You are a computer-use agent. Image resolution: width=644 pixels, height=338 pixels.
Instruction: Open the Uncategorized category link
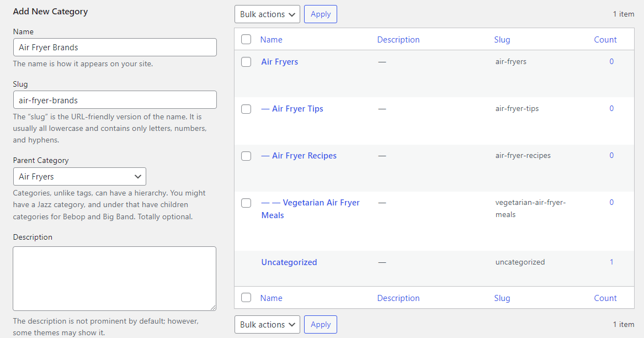(x=289, y=262)
